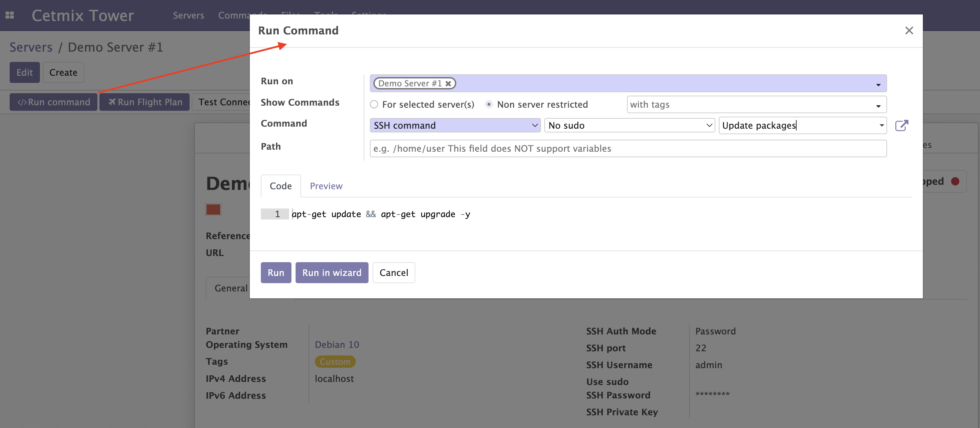This screenshot has height=428, width=980.
Task: Open the SSH command type dropdown
Action: pyautogui.click(x=455, y=126)
